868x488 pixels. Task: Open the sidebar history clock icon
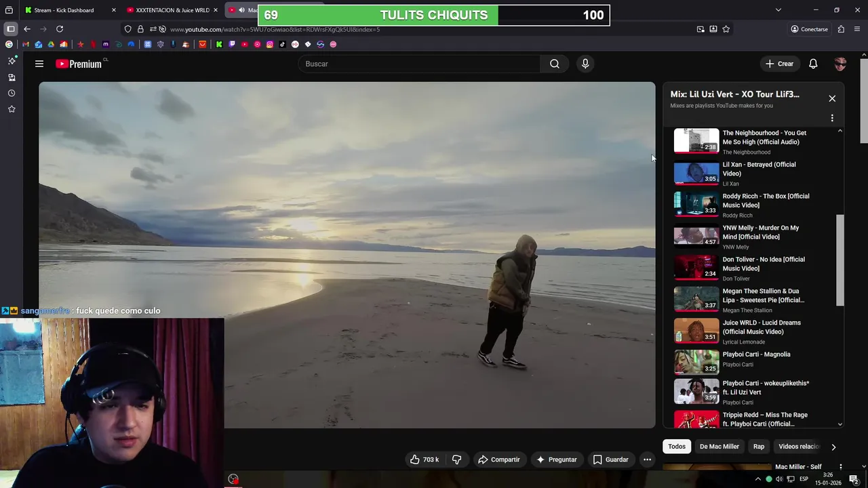[x=12, y=93]
